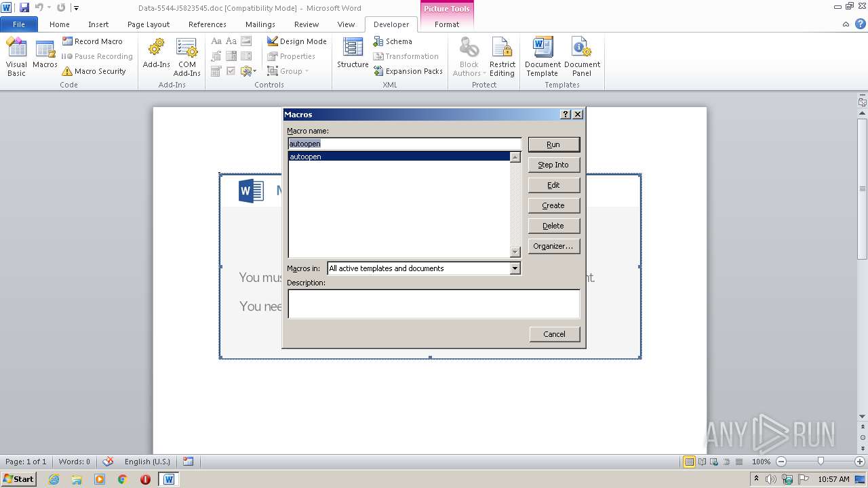Click the 100% zoom level

(x=761, y=462)
